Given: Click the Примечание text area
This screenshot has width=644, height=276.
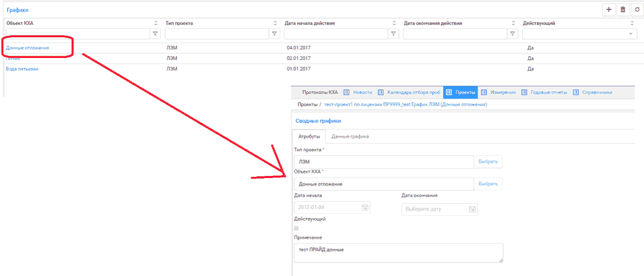Looking at the screenshot, I should coord(399,252).
